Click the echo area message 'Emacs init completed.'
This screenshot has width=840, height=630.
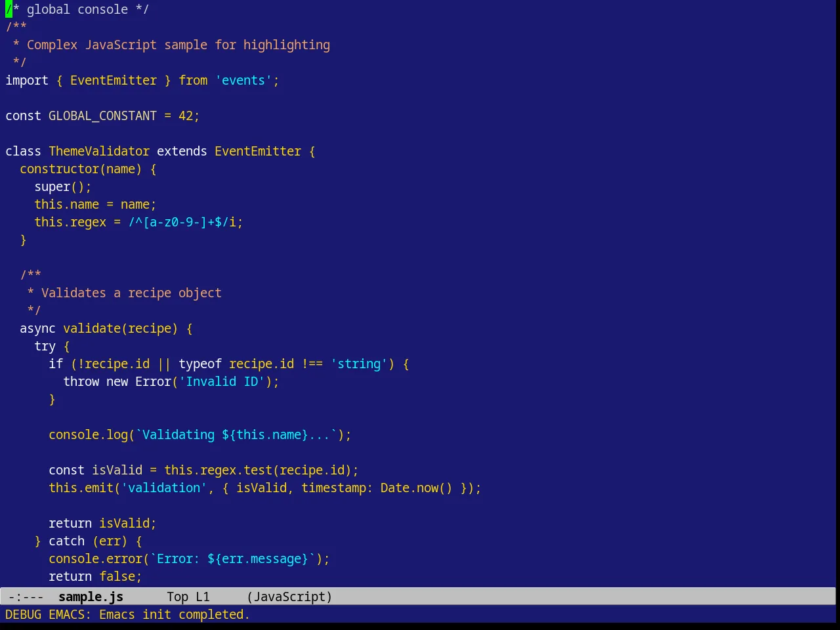pyautogui.click(x=174, y=614)
